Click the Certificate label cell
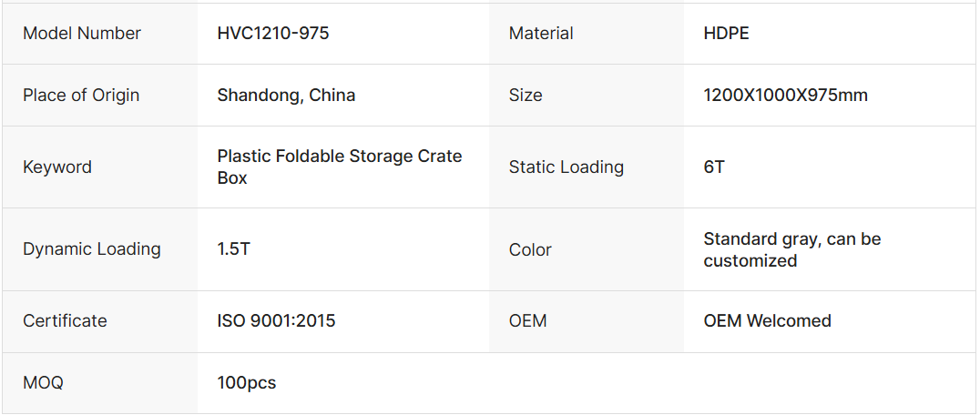980x415 pixels. tap(65, 321)
